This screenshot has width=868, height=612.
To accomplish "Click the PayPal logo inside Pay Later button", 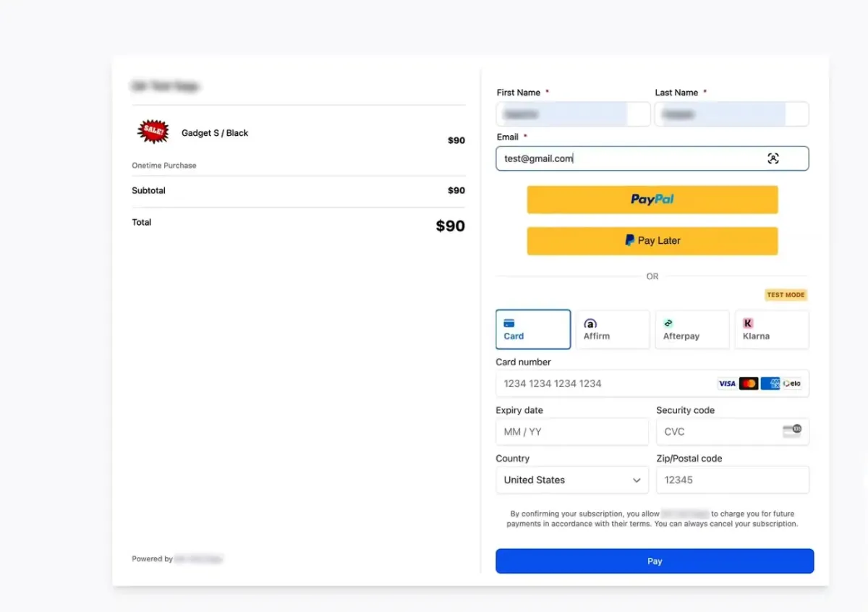I will (629, 240).
